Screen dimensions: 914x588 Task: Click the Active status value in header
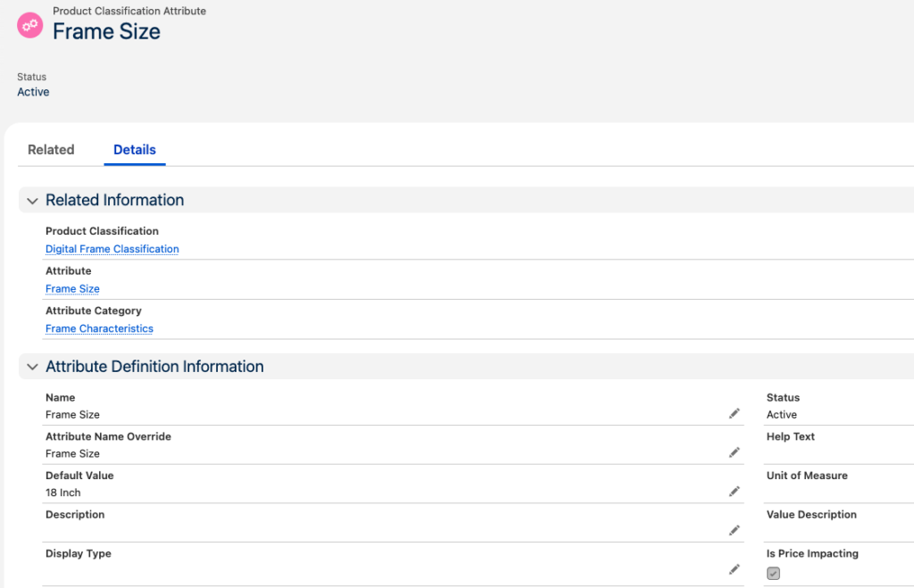33,92
